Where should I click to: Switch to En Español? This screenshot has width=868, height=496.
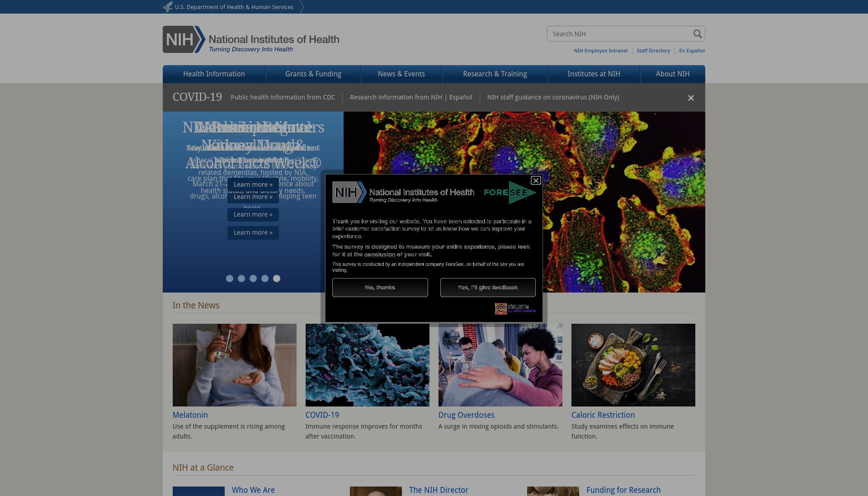(x=692, y=51)
